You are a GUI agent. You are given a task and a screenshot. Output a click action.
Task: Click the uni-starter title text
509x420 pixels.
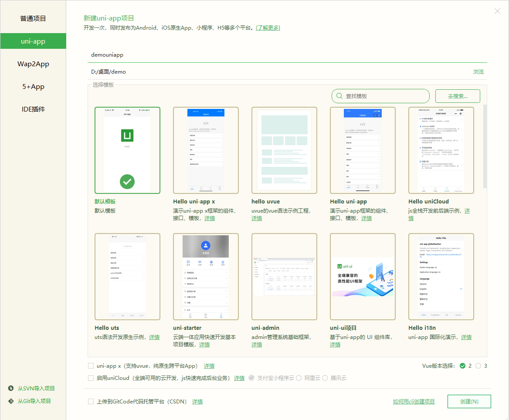pyautogui.click(x=187, y=328)
